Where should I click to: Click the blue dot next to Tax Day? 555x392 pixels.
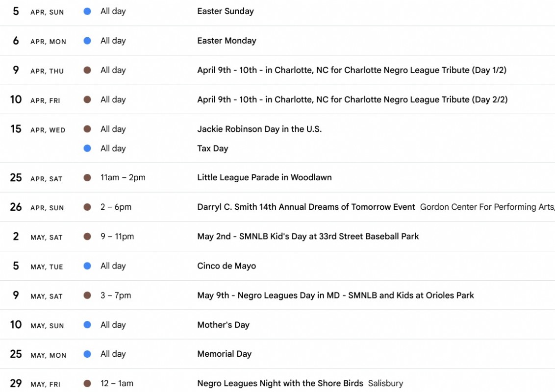87,148
